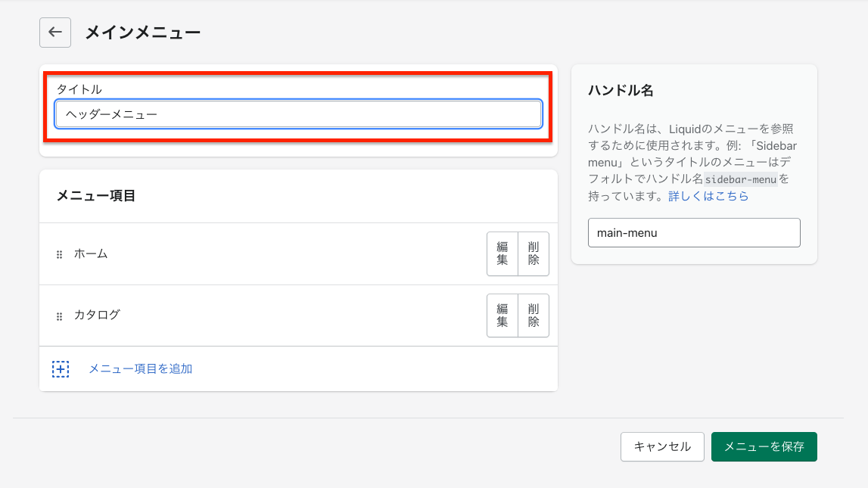The width and height of the screenshot is (868, 488).
Task: Delete the カタログ menu item
Action: click(534, 315)
